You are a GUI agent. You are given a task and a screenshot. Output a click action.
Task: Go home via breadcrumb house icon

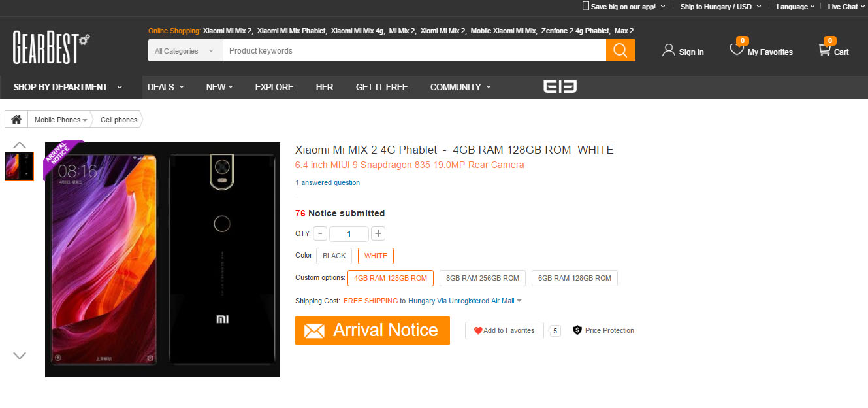point(16,120)
